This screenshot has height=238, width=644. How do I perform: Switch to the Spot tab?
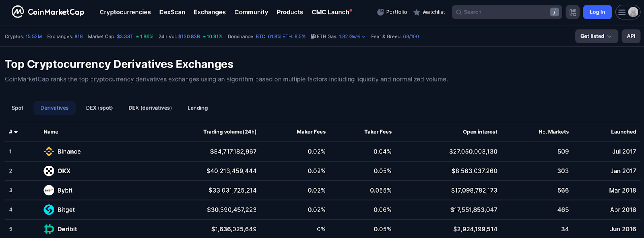click(x=17, y=108)
